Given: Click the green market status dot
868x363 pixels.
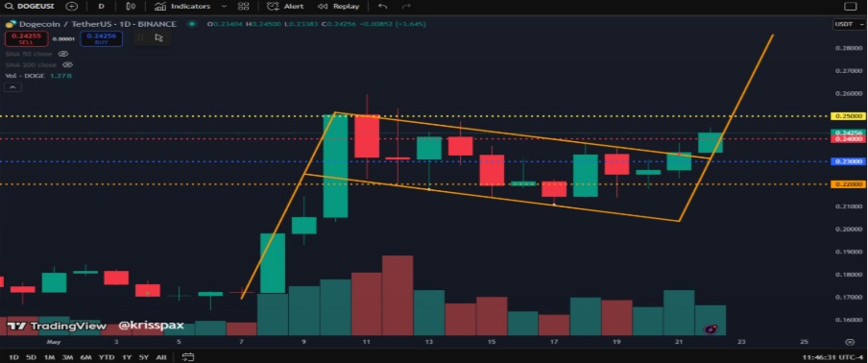Looking at the screenshot, I should (x=192, y=24).
